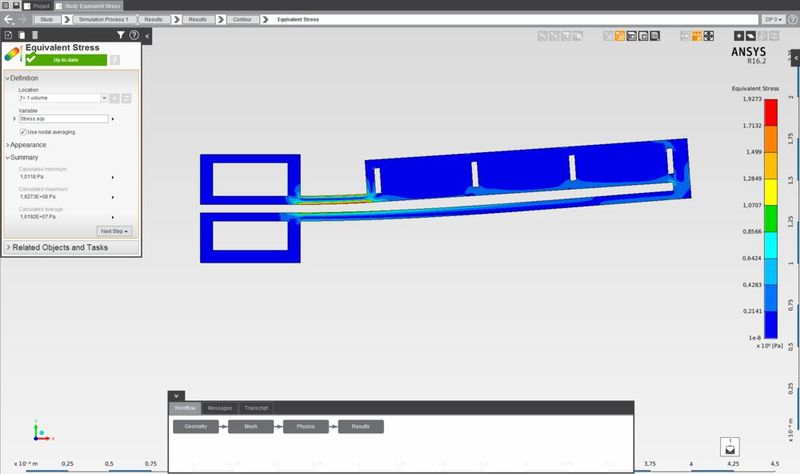The width and height of the screenshot is (800, 474).
Task: Expand the Appearance section
Action: (7, 145)
